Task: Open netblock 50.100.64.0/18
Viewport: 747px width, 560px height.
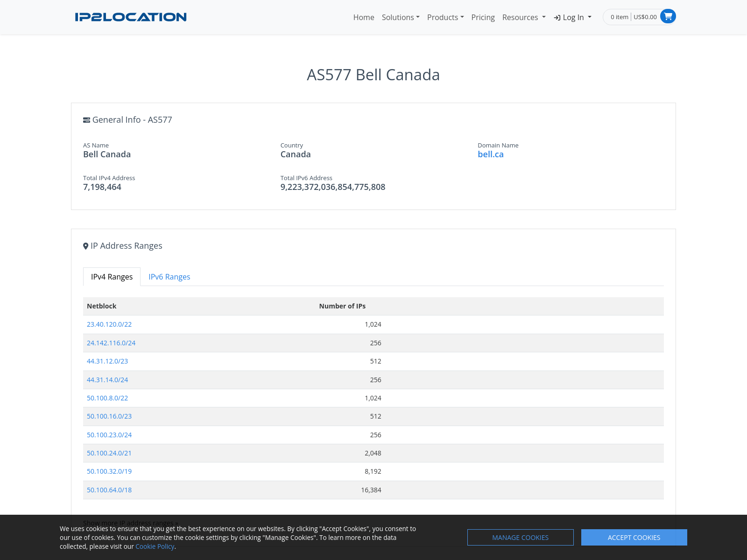Action: pyautogui.click(x=109, y=490)
